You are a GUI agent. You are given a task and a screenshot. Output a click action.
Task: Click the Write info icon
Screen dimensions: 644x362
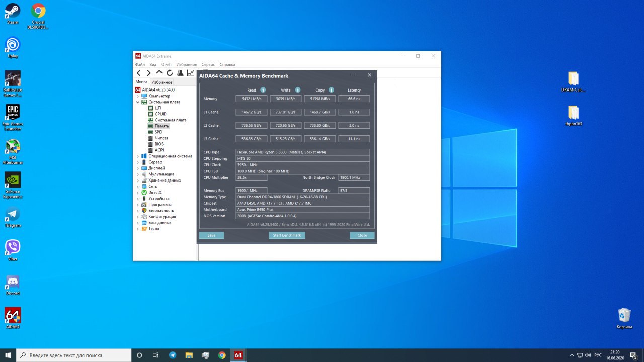[x=297, y=90]
